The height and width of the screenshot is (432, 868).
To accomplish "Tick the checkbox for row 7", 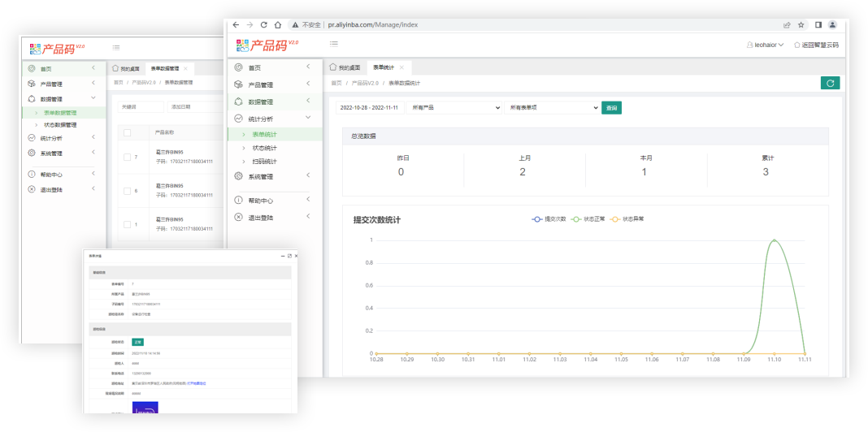I will click(x=127, y=157).
